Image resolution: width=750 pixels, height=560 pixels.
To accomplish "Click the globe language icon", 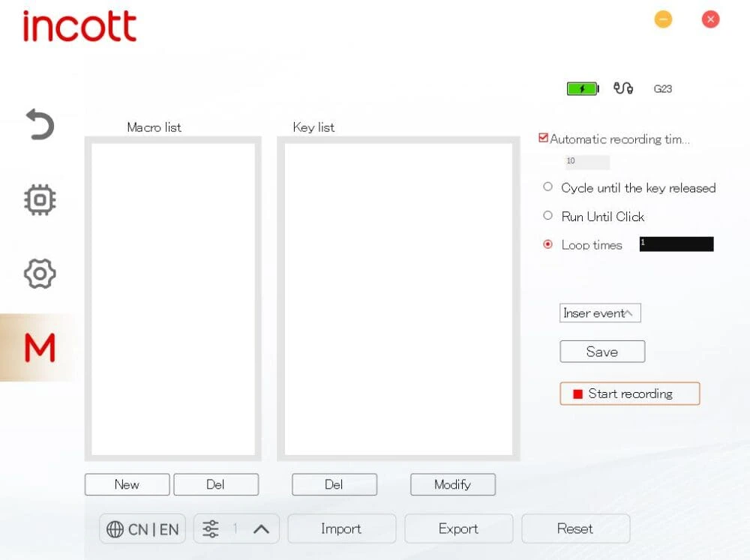I will coord(115,529).
